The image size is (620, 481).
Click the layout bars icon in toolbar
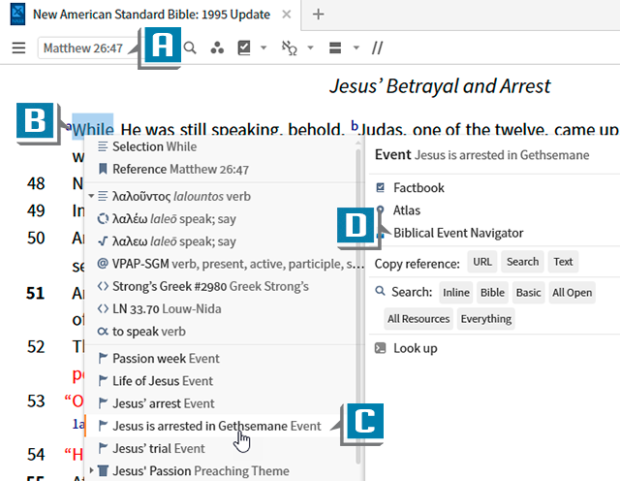(x=336, y=47)
